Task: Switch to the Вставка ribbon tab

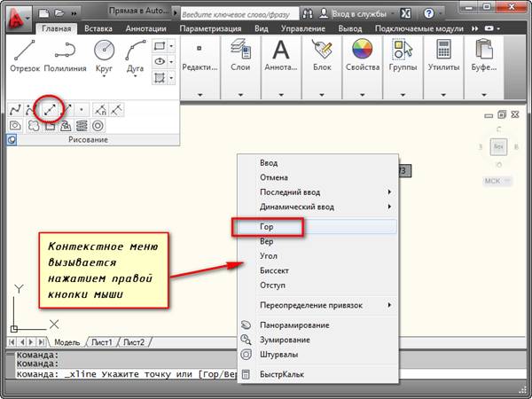Action: 98,29
